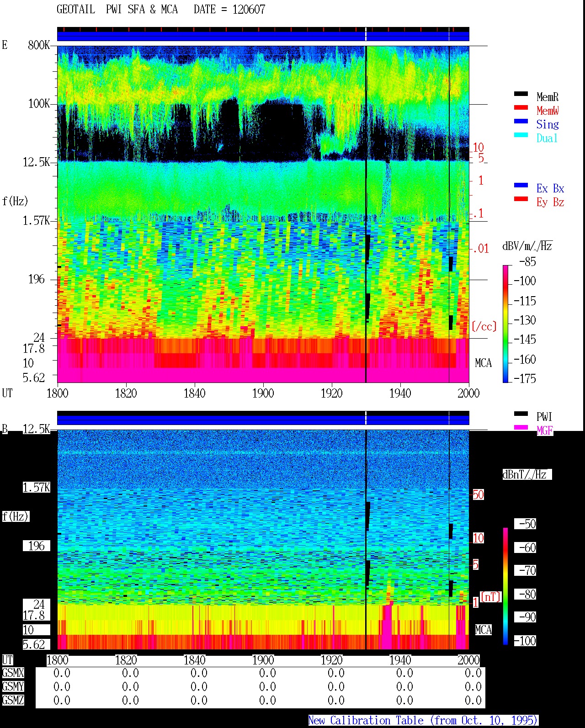Click the cyan Dual legend swatch
Screen dimensions: 585x728
click(x=521, y=135)
